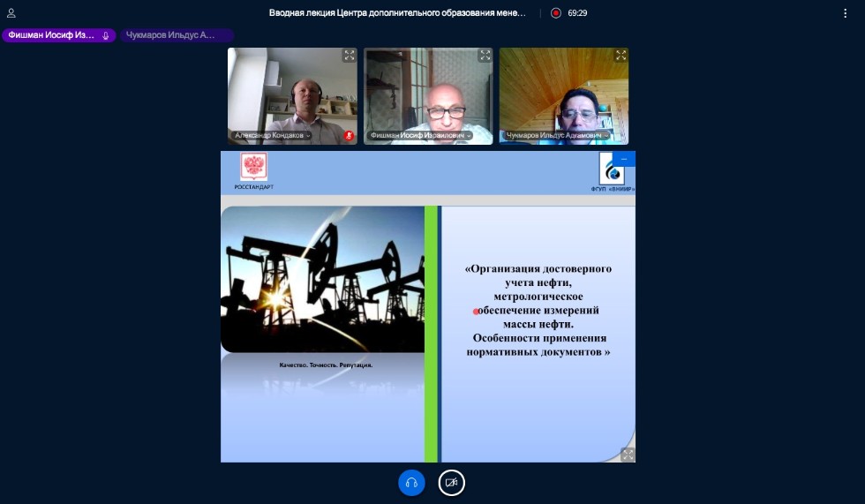Toggle the headphones listen-only audio button

[411, 483]
